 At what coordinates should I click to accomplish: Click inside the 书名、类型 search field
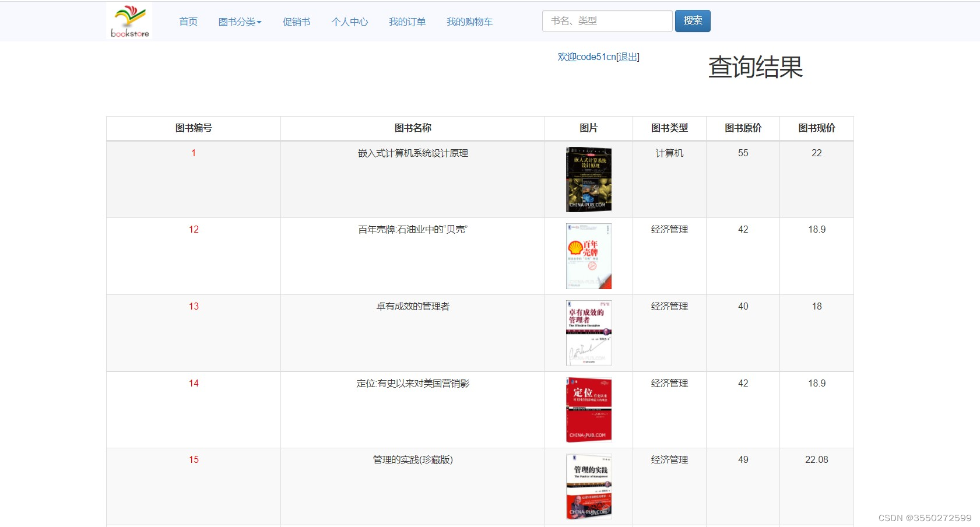pyautogui.click(x=606, y=20)
